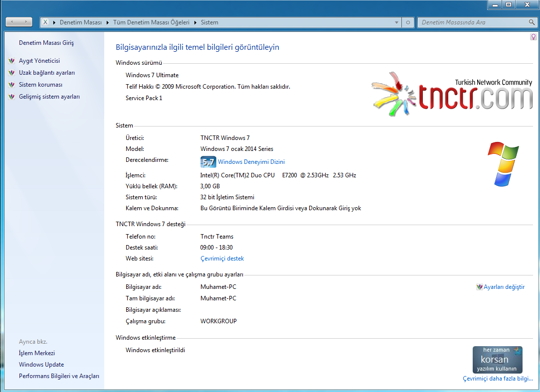Open the Windows Deneyimi Dizini link
The height and width of the screenshot is (392, 540).
251,162
